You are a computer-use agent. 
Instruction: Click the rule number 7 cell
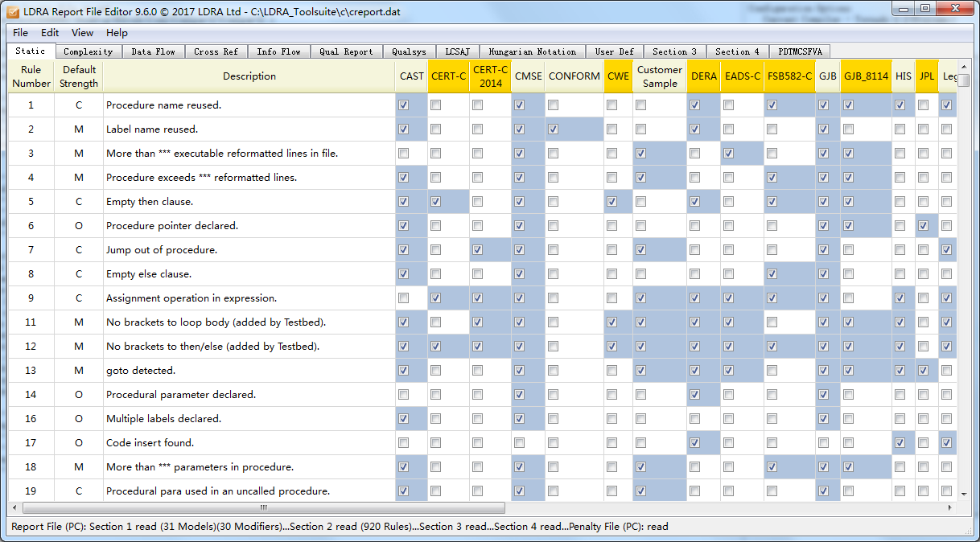tap(31, 250)
